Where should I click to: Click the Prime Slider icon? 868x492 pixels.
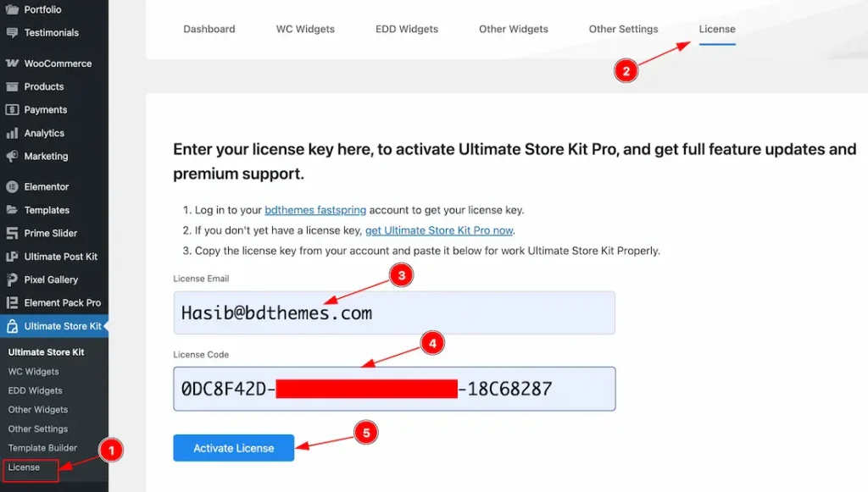coord(12,234)
